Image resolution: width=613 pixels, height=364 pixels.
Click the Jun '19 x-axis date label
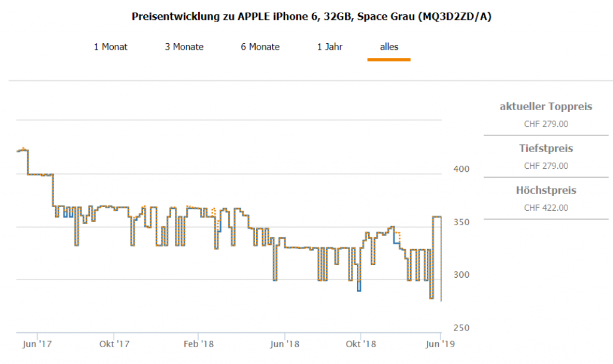441,344
